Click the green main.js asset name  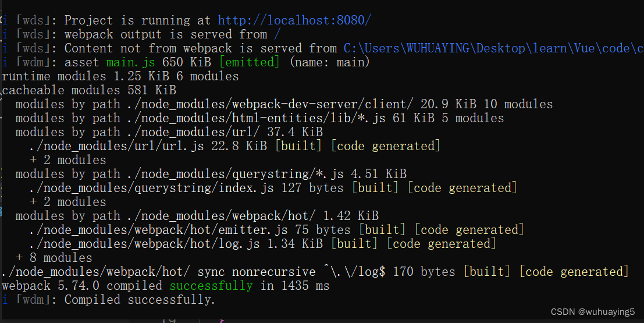point(131,62)
